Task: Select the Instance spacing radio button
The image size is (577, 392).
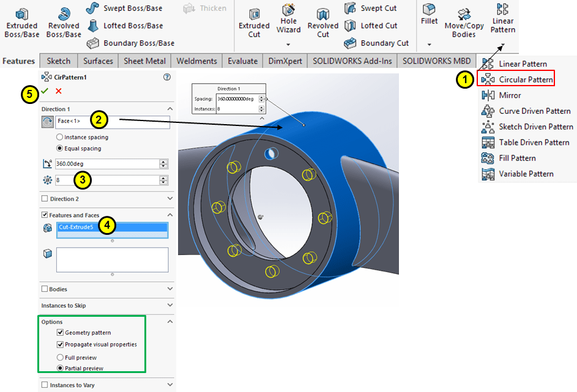Action: (x=60, y=138)
